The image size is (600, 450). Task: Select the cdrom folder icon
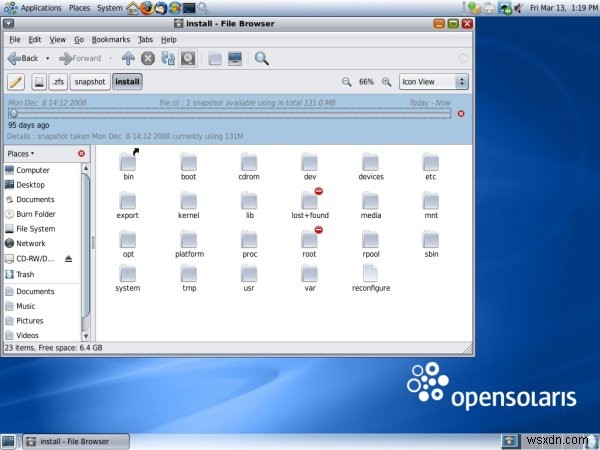(x=249, y=162)
